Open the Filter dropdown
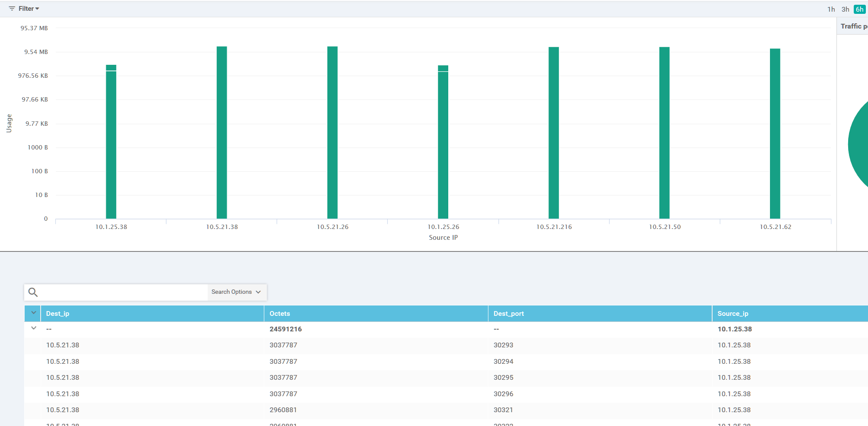868x426 pixels. click(27, 8)
